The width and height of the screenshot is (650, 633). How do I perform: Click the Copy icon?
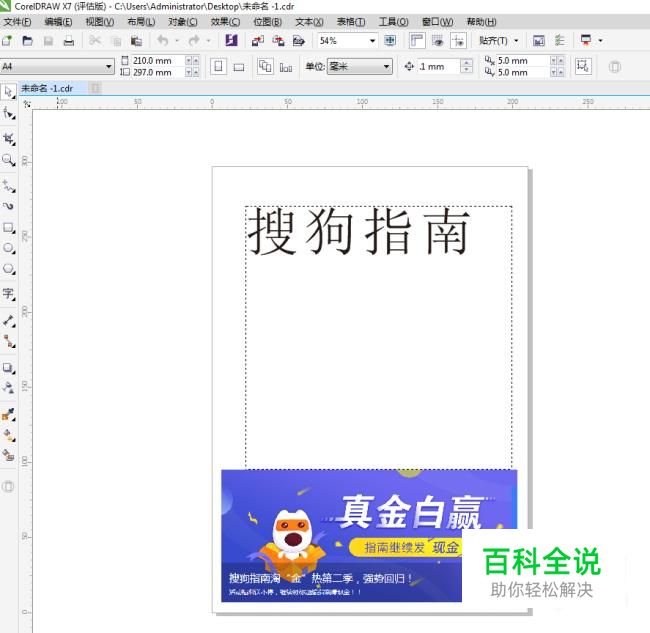click(x=116, y=41)
